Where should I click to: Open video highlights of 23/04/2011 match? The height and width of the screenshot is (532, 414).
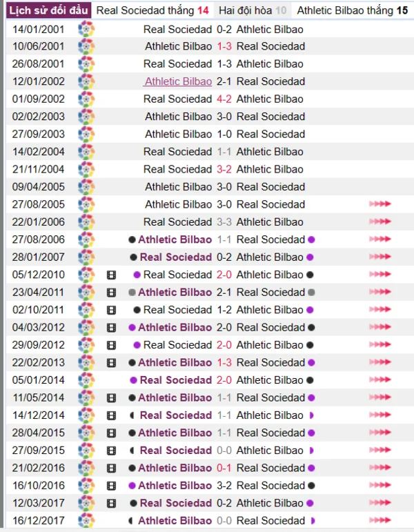coord(111,292)
